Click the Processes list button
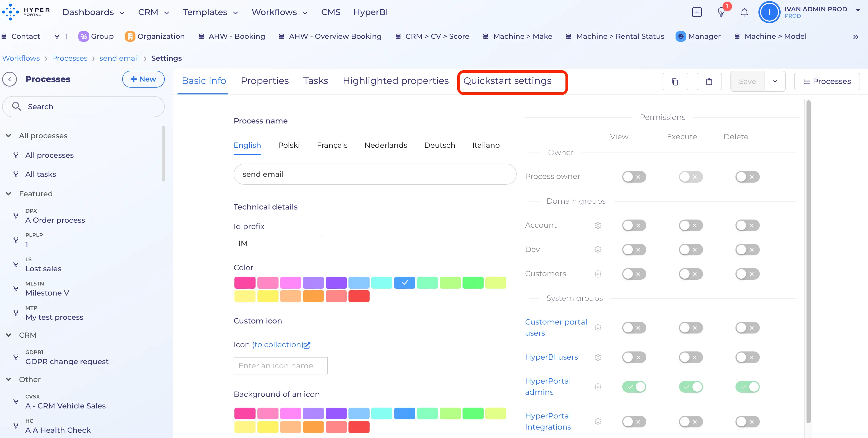868x438 pixels. (x=827, y=82)
